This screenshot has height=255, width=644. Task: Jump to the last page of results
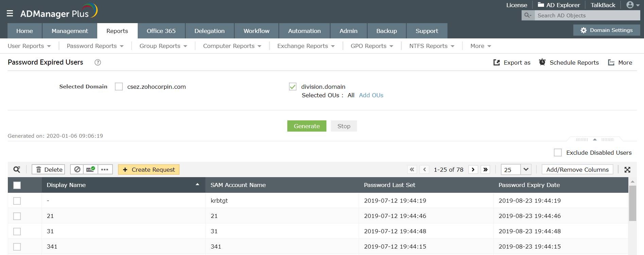click(x=486, y=169)
